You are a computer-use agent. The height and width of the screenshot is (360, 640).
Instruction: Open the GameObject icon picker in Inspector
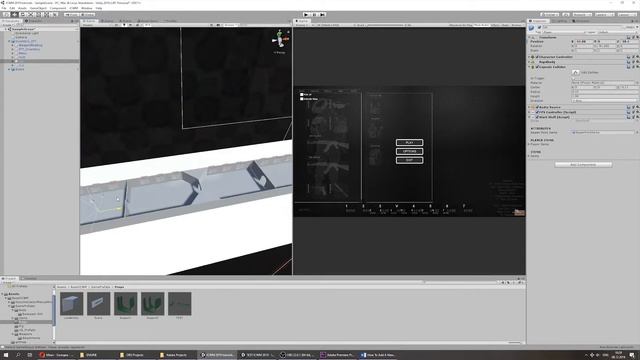pos(532,28)
